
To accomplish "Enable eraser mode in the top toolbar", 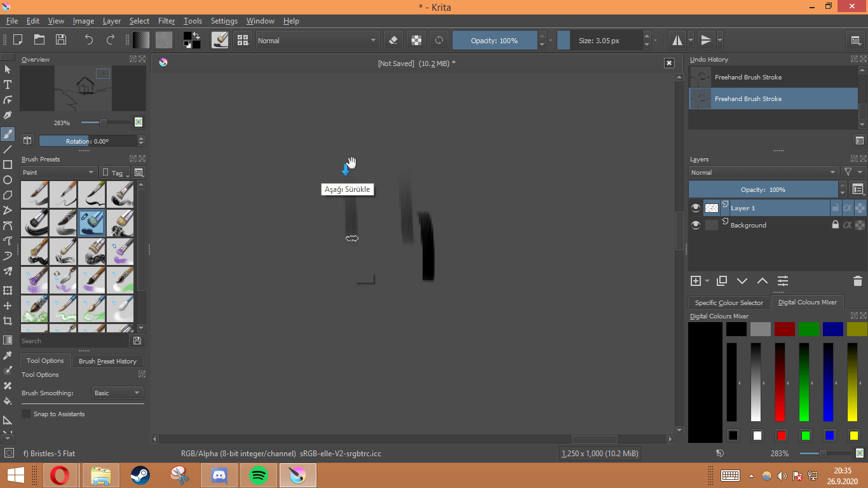I will pos(393,39).
